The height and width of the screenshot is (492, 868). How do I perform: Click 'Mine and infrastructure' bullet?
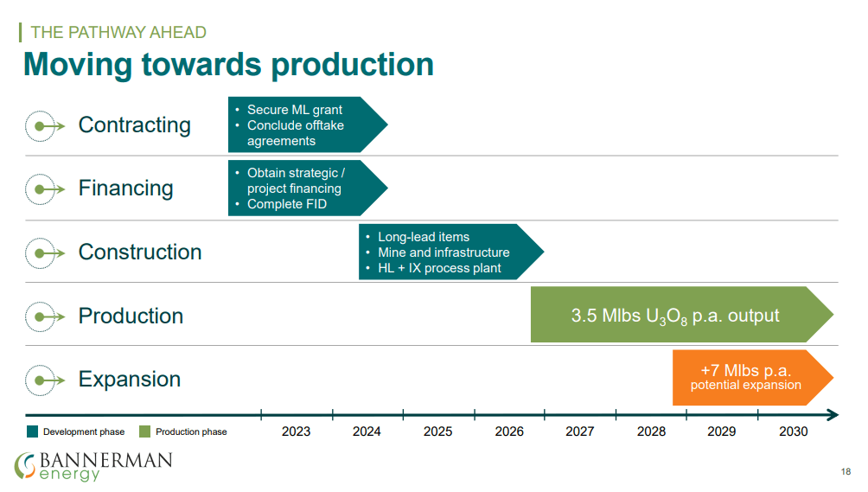point(444,252)
